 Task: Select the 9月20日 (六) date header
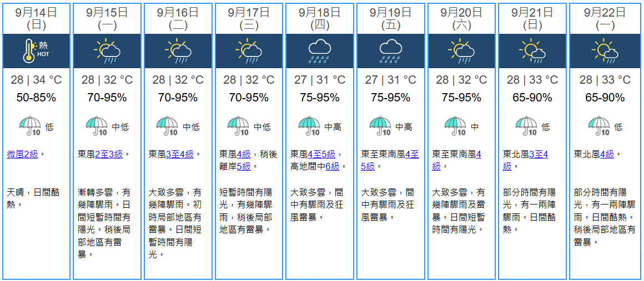tap(461, 18)
